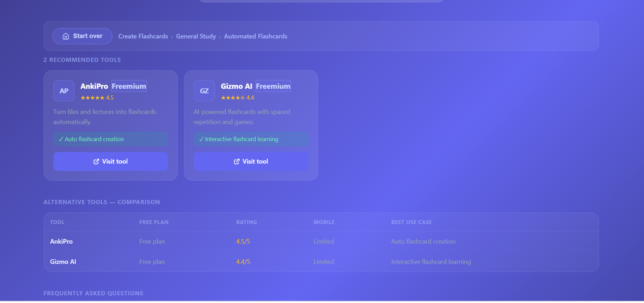The width and height of the screenshot is (644, 303).
Task: Click the 4.4/5 rating cell
Action: pos(243,262)
